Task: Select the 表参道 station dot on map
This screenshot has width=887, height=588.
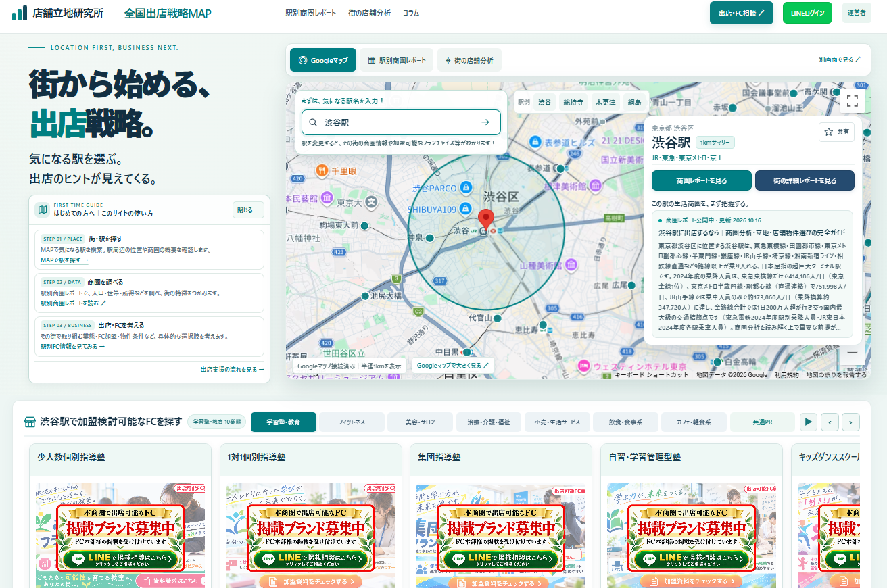Action: coord(560,168)
